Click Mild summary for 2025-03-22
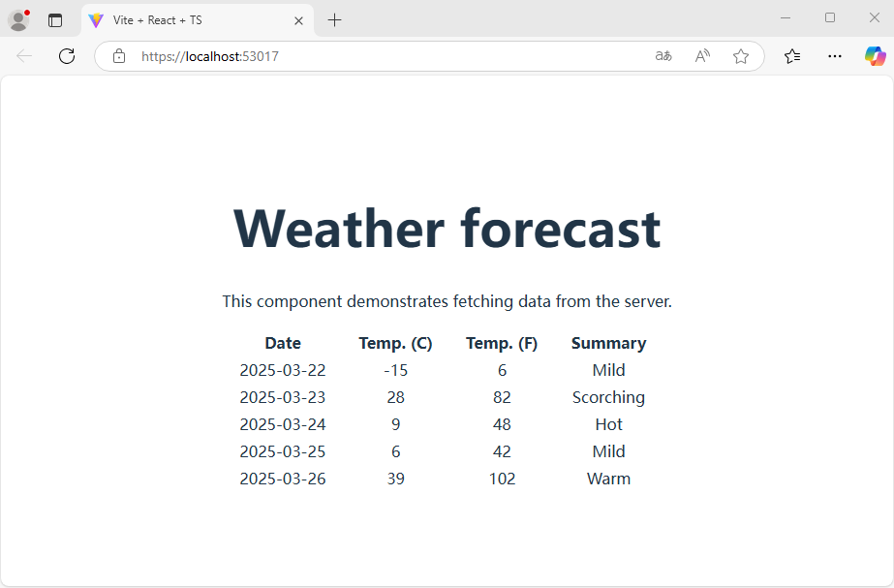The height and width of the screenshot is (588, 894). (609, 370)
